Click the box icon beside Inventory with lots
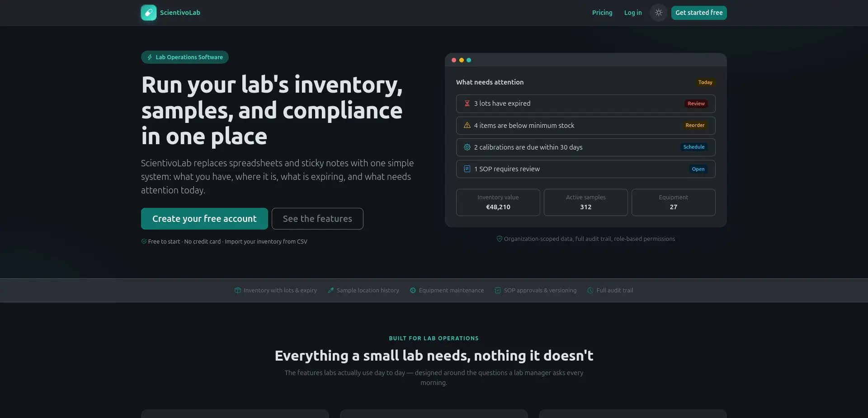Image resolution: width=868 pixels, height=418 pixels. click(238, 291)
